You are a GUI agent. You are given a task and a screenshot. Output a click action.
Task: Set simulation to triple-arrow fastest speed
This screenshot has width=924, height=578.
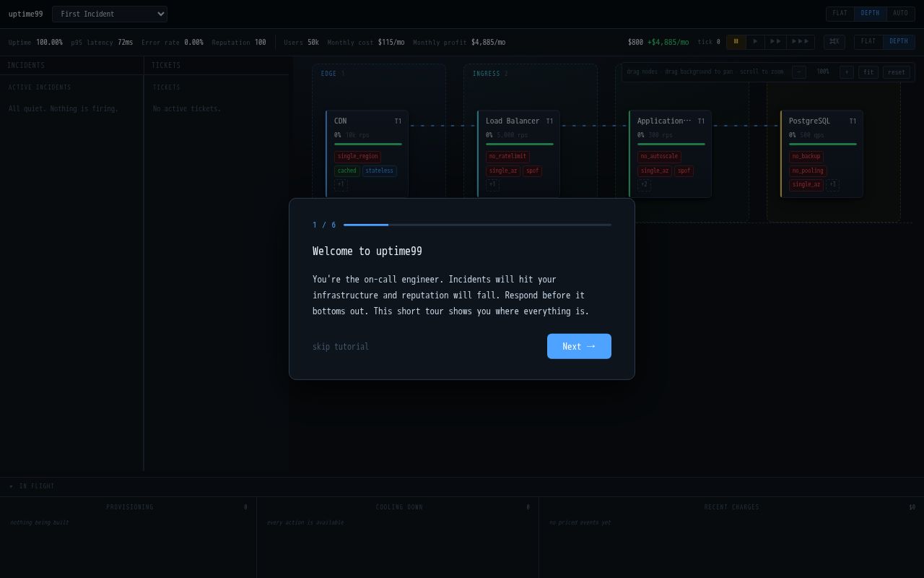click(x=801, y=42)
